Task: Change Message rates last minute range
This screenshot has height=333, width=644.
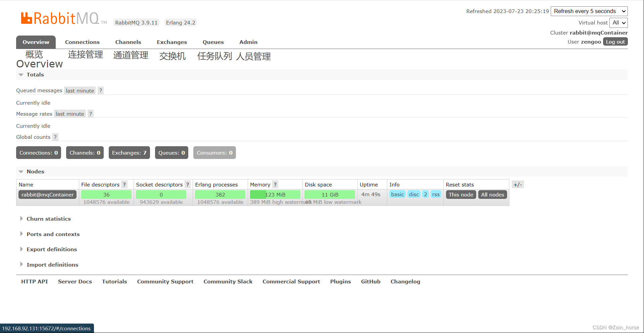Action: pos(70,114)
